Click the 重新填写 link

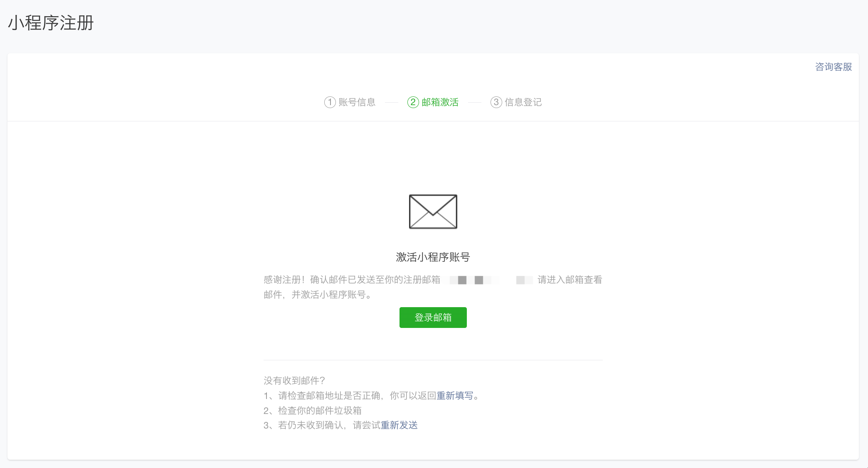tap(455, 396)
